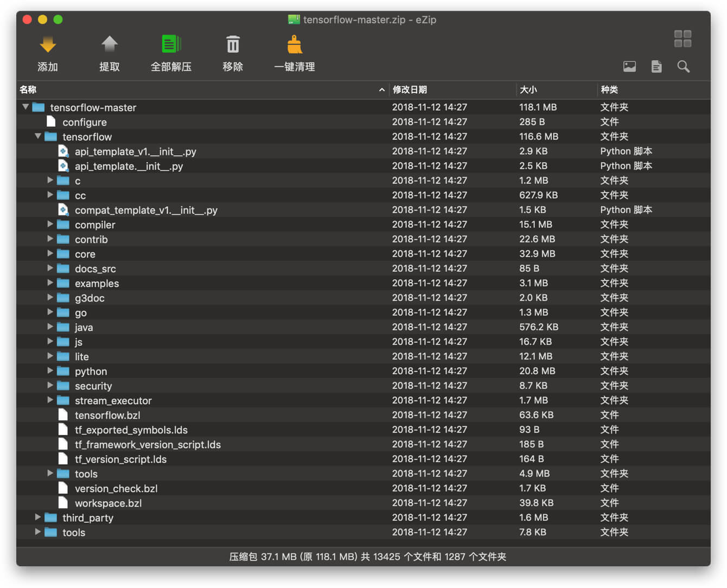Expand the c folder

50,180
